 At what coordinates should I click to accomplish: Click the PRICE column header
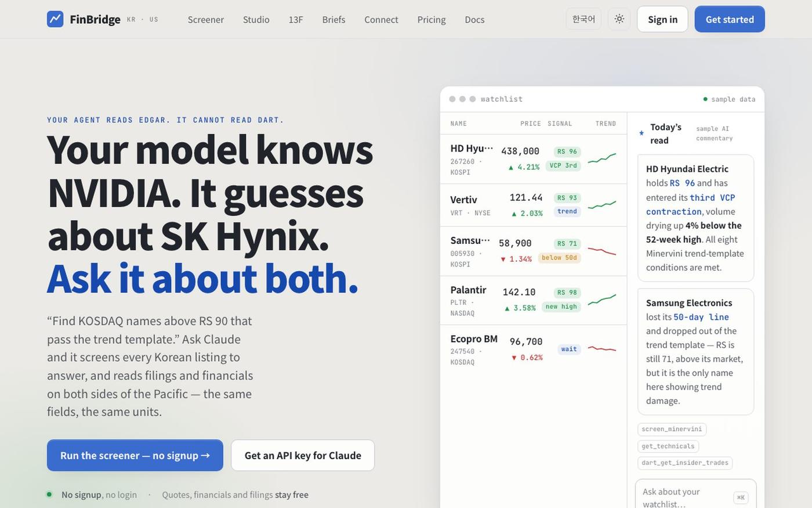pos(531,124)
